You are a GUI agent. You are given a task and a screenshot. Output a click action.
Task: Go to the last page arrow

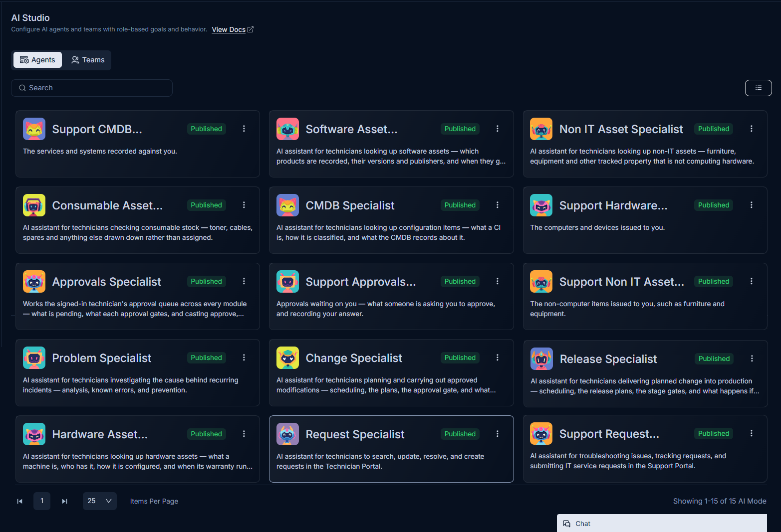tap(64, 501)
